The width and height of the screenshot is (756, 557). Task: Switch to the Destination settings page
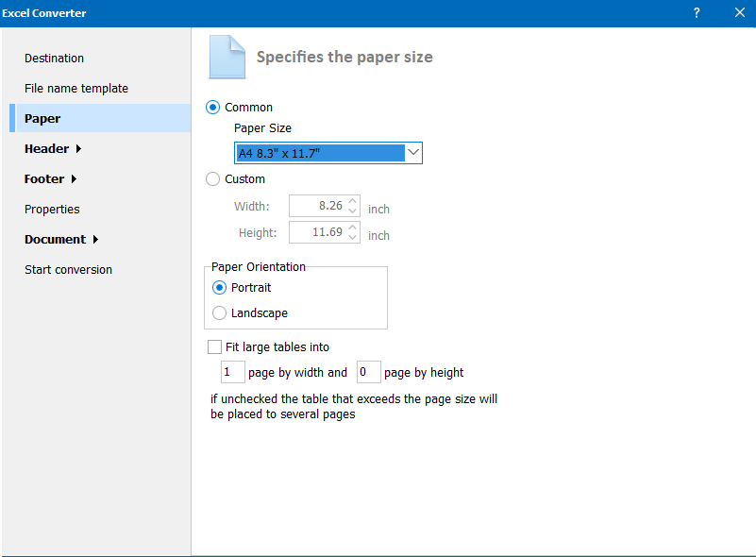coord(54,58)
